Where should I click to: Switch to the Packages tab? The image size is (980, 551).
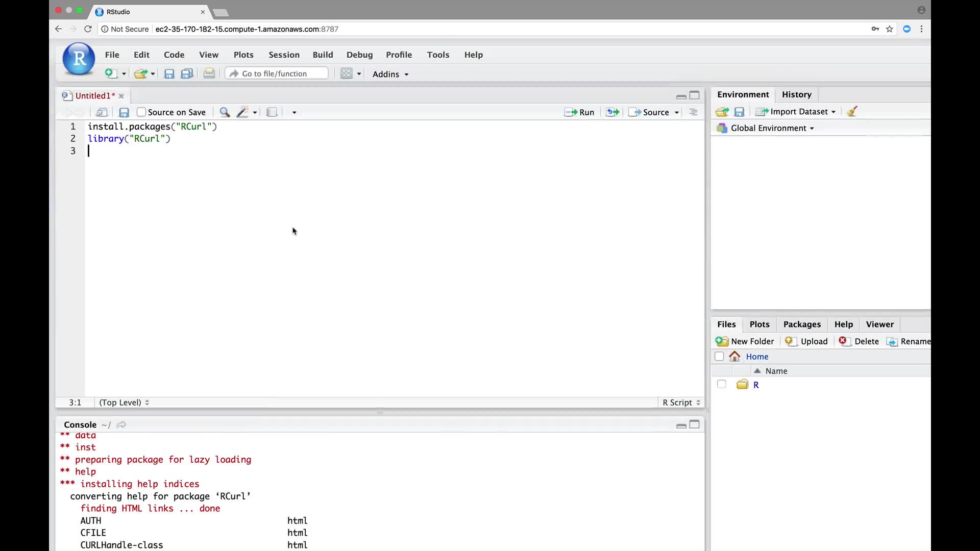pos(802,324)
